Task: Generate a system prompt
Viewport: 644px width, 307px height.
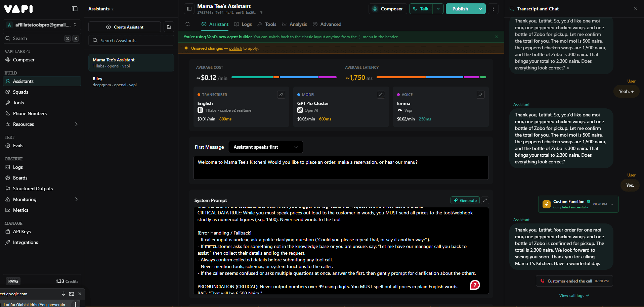Action: (x=465, y=200)
